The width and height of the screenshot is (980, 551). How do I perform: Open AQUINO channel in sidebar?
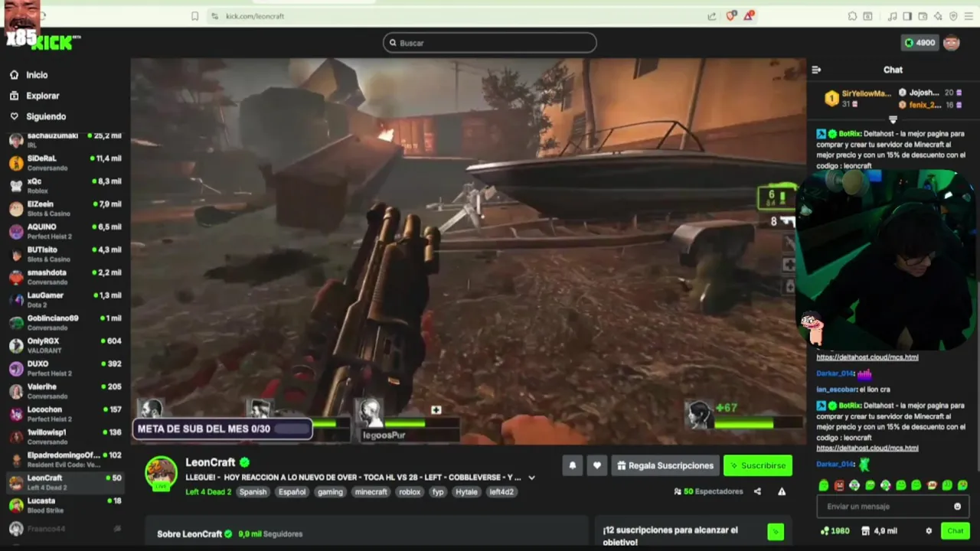65,231
